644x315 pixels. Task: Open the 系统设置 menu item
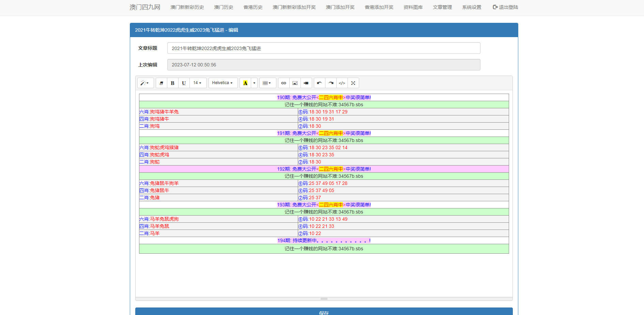click(x=472, y=7)
